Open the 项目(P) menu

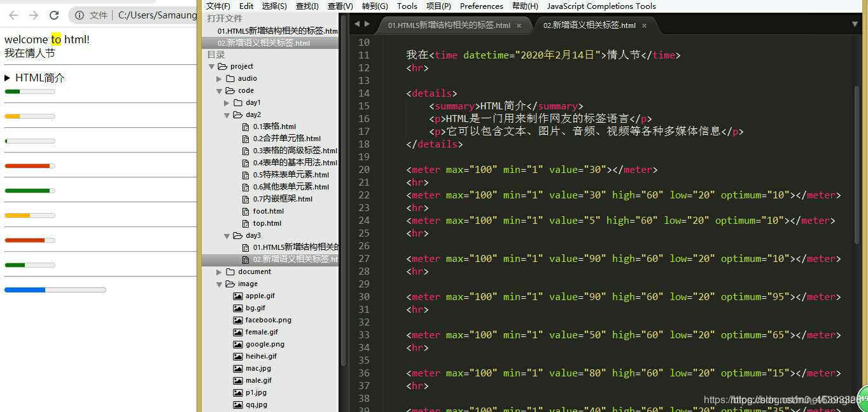tap(438, 6)
